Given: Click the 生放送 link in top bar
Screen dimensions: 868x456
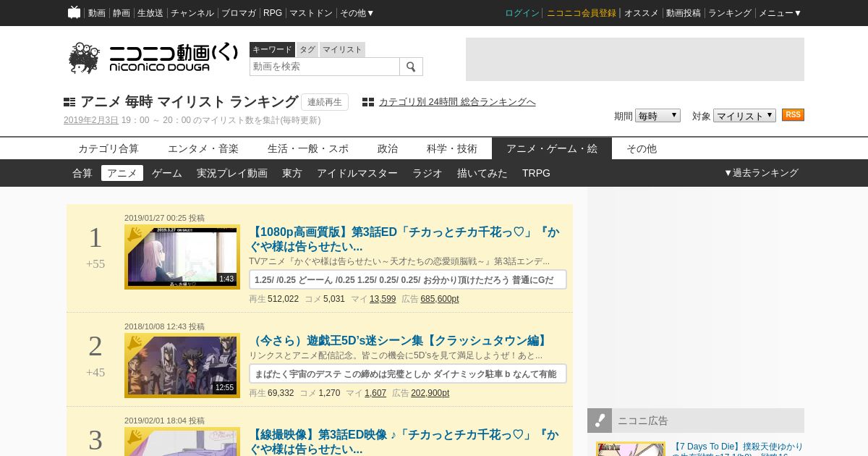Looking at the screenshot, I should 150,13.
